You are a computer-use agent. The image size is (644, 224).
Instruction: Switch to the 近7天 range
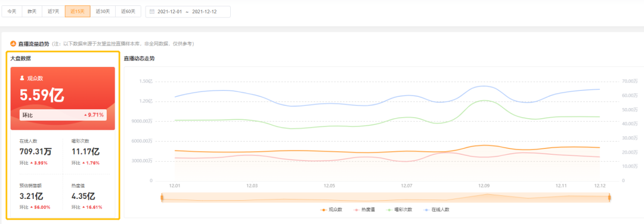(x=54, y=11)
